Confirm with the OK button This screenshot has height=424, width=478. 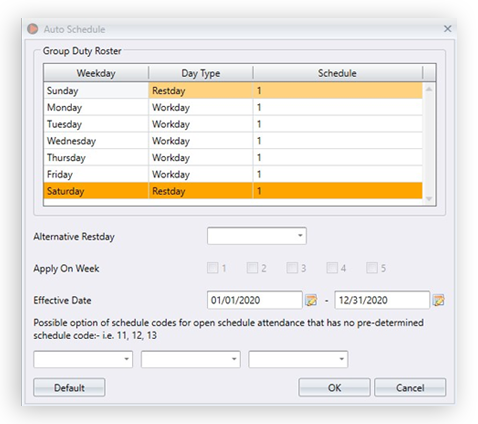(334, 387)
